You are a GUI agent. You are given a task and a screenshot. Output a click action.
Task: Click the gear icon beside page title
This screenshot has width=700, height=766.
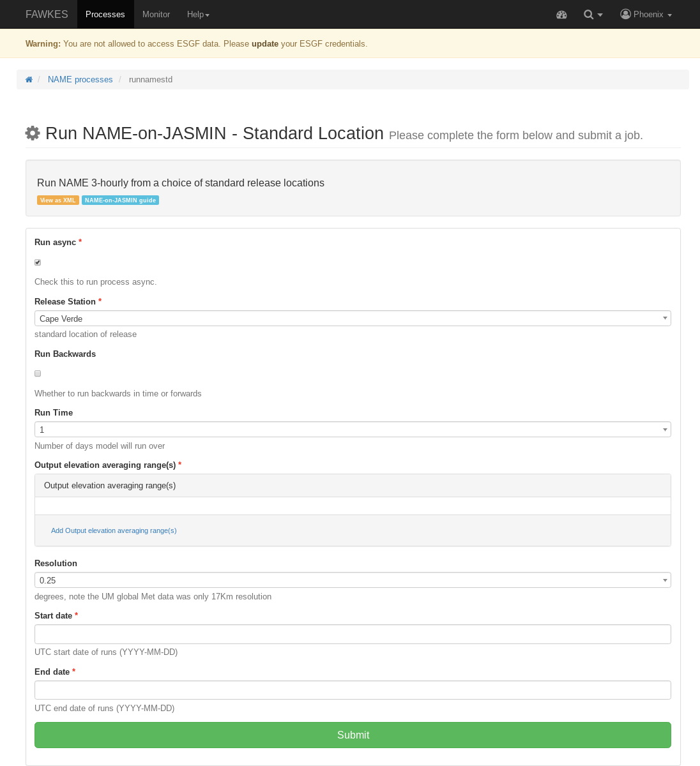[x=33, y=133]
